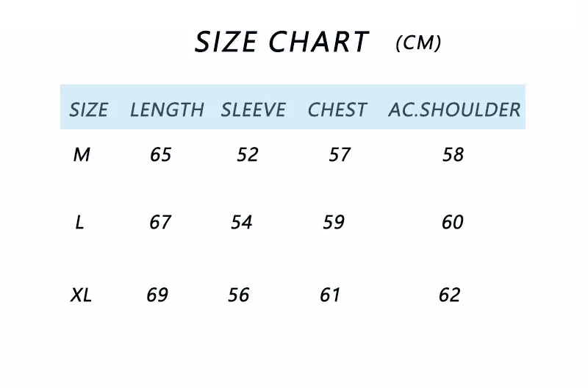Click shoulder value 60 for L

pyautogui.click(x=452, y=223)
